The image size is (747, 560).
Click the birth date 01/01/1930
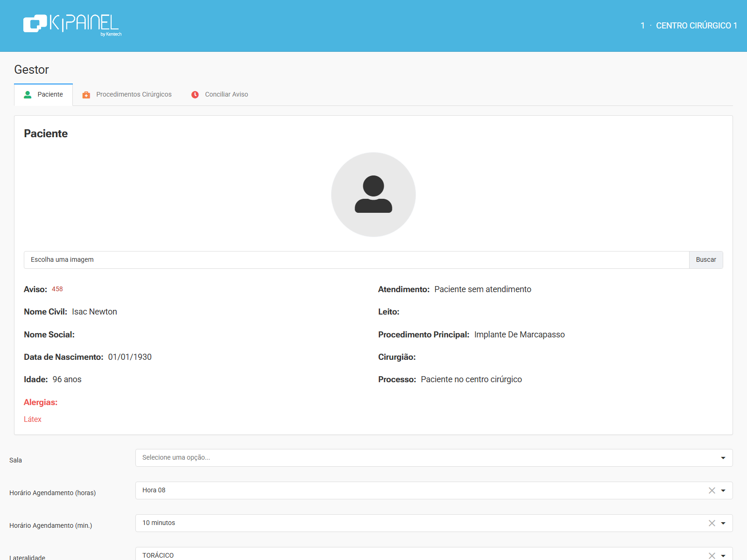click(130, 357)
